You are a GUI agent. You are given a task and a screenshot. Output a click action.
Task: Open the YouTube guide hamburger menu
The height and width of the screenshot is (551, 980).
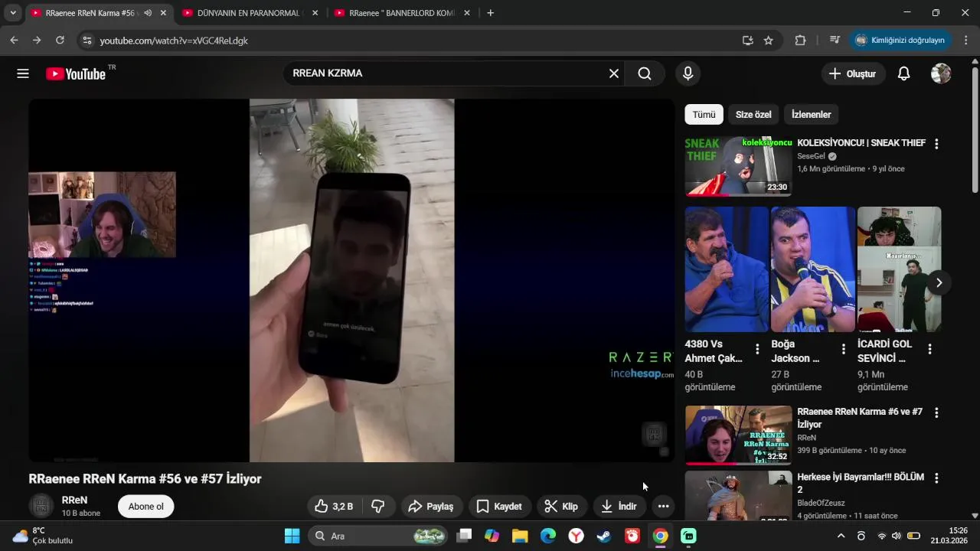[x=23, y=73]
